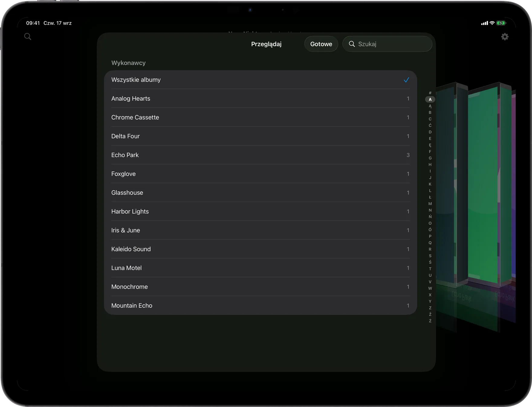Jump to letter A in index
The image size is (532, 407).
pyautogui.click(x=430, y=99)
